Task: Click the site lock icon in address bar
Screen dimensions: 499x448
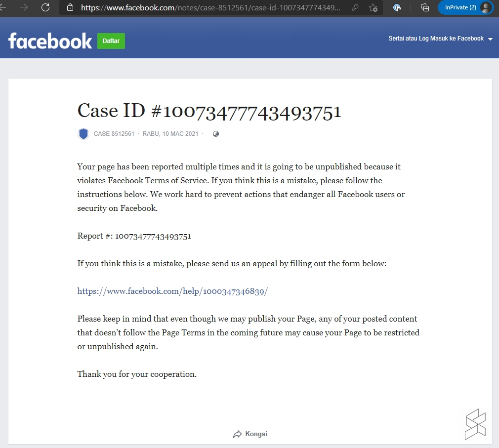Action: pos(70,7)
